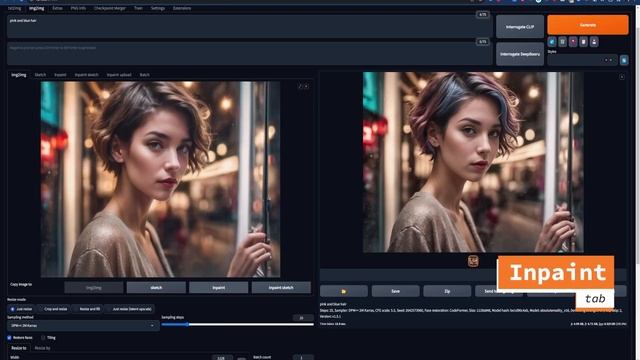
Task: Click the save-style disk icon below Generate
Action: click(594, 42)
